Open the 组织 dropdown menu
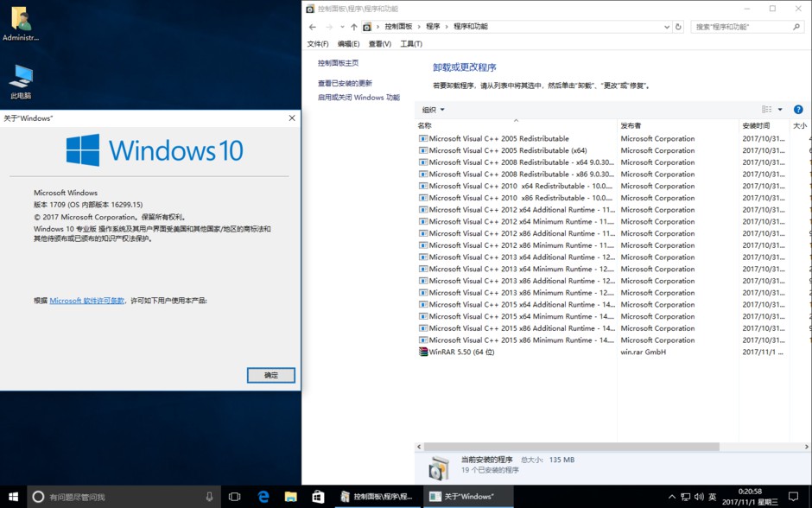Screen dimensions: 812x508 [433, 110]
